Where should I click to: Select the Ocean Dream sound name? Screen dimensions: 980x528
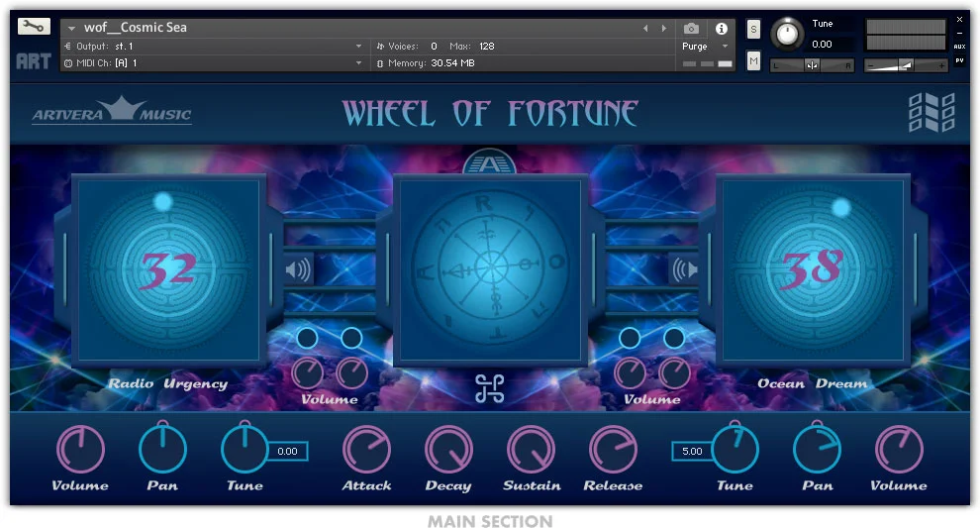(x=813, y=383)
